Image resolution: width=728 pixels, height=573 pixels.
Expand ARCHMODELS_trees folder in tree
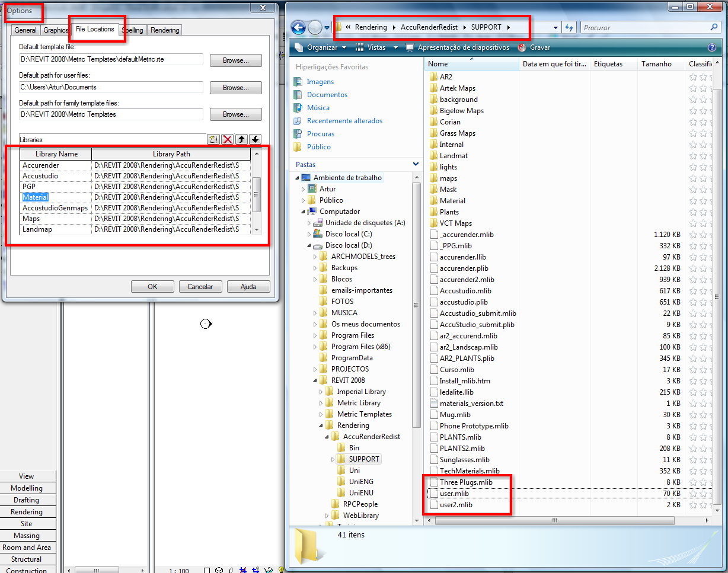click(315, 257)
